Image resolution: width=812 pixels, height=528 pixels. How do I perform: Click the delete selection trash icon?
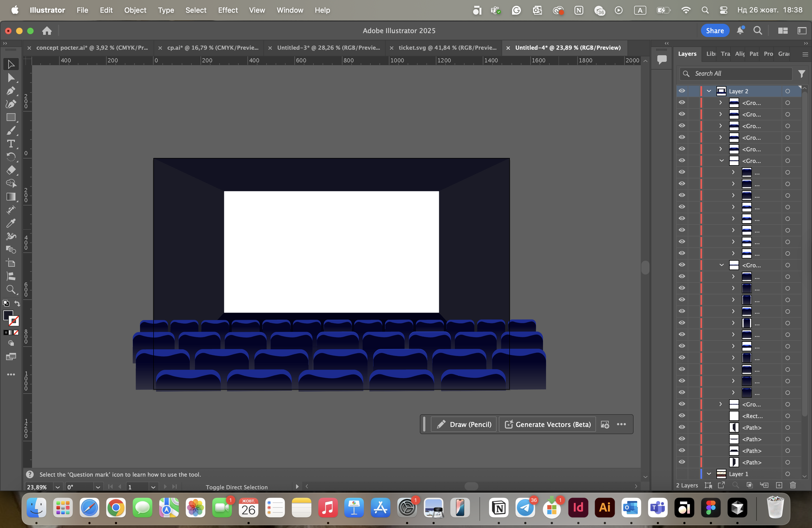coord(793,485)
